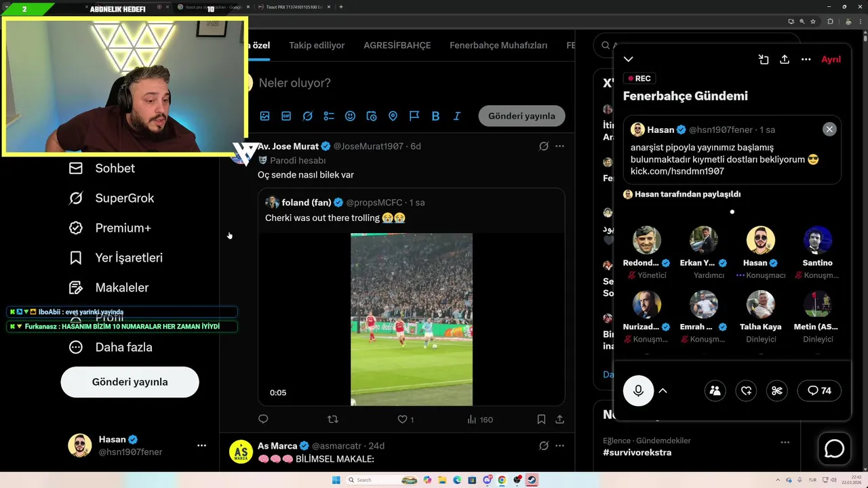The height and width of the screenshot is (488, 868).
Task: Open @JoseMurat1907 profile link
Action: pos(368,146)
